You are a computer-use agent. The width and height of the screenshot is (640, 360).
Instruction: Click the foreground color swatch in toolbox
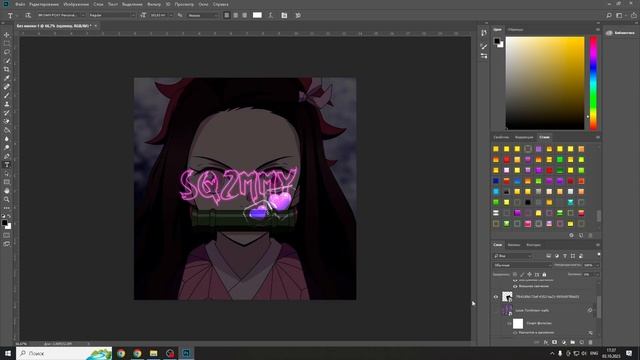click(4, 223)
